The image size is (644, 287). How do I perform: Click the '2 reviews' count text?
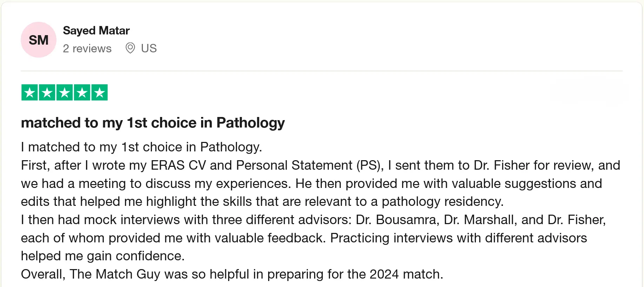(x=87, y=48)
